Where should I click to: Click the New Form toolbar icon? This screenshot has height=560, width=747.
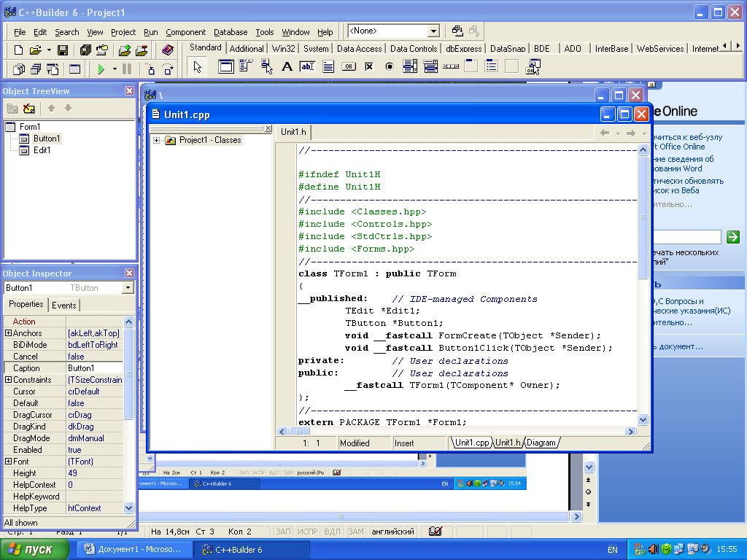pyautogui.click(x=75, y=69)
